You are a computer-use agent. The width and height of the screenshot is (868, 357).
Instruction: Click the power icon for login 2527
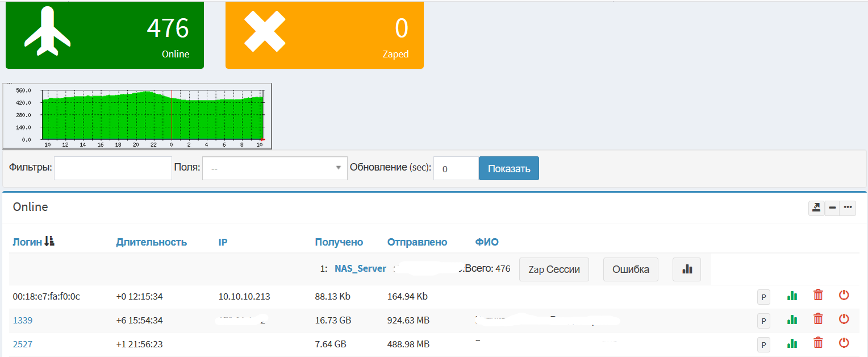844,343
